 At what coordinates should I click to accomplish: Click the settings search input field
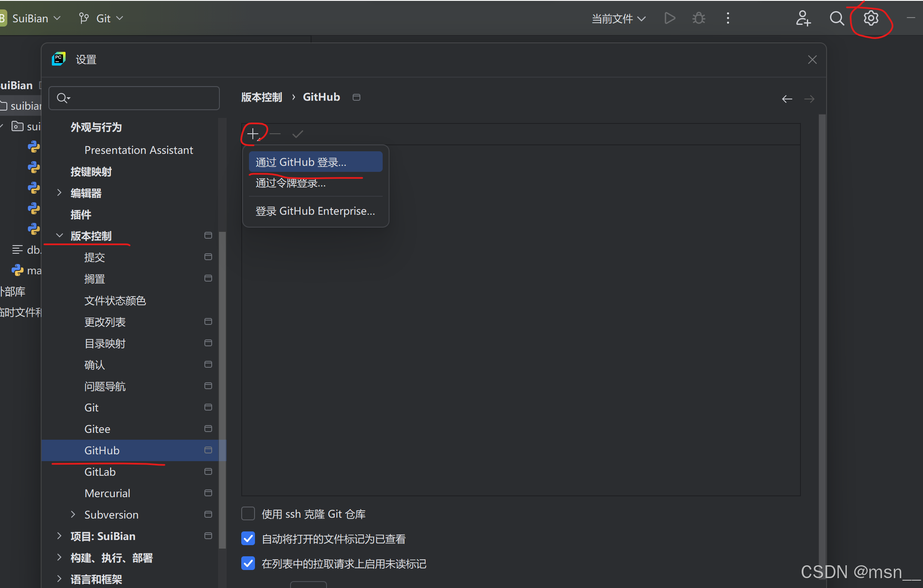tap(134, 98)
